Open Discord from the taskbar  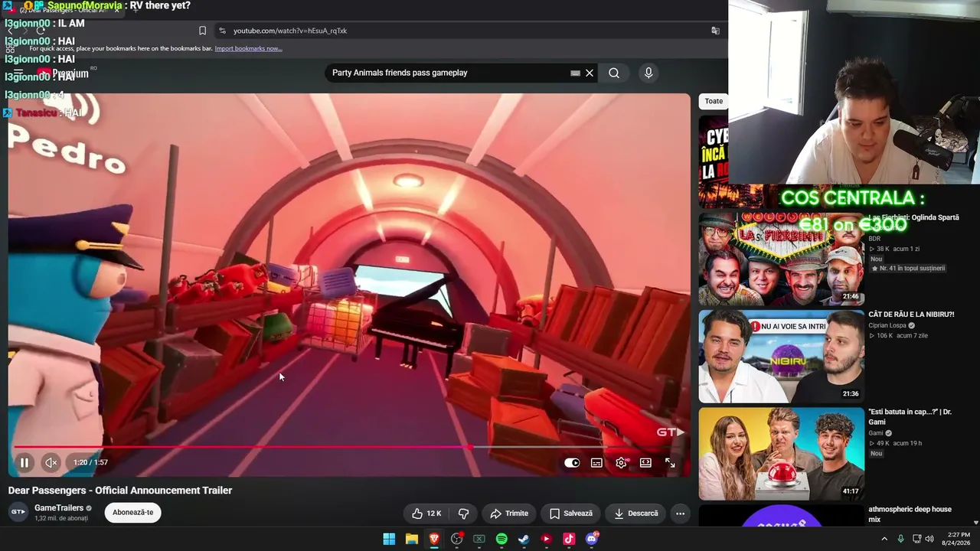[x=591, y=539]
